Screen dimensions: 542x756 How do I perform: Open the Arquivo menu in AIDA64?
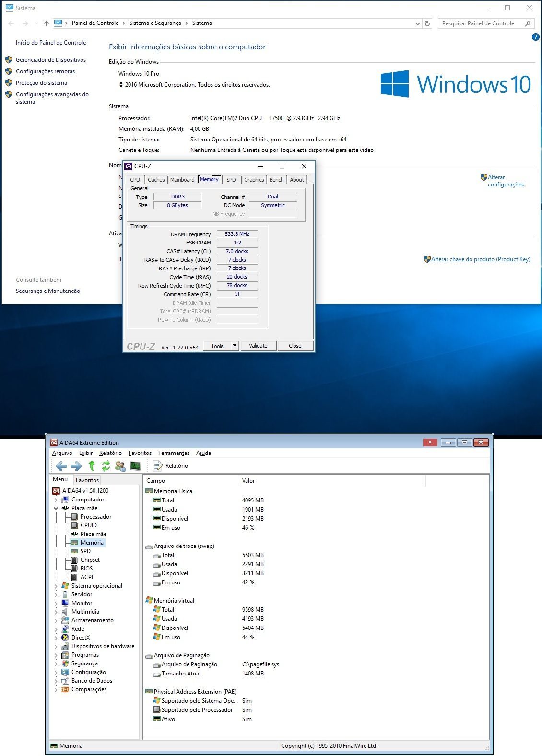(x=62, y=453)
